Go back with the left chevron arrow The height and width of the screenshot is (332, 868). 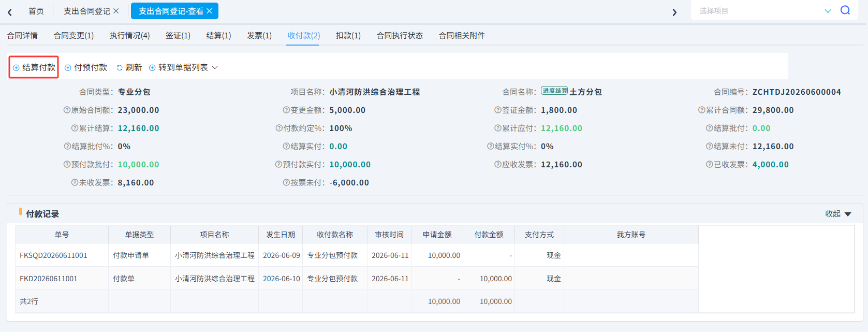point(10,12)
